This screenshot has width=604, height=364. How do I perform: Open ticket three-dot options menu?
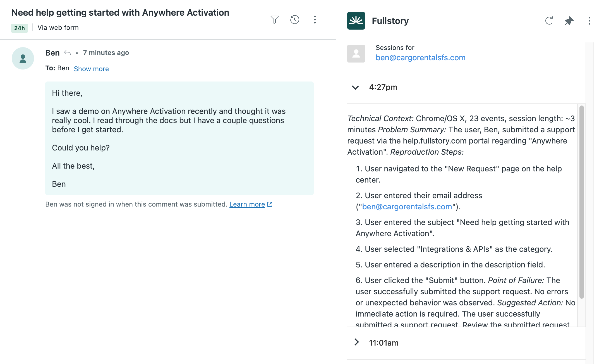(x=315, y=20)
